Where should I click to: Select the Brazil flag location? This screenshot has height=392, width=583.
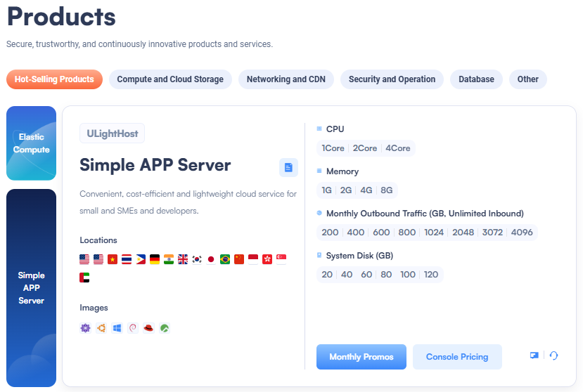point(225,259)
